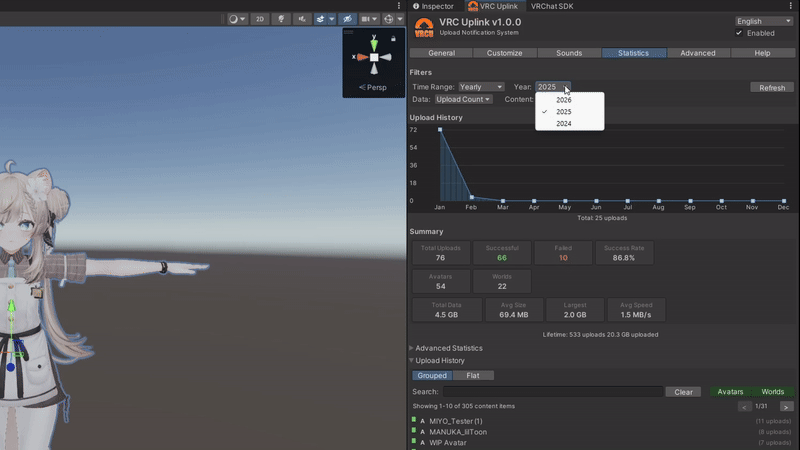This screenshot has height=450, width=800.
Task: Click the Year 2025 dropdown field
Action: pyautogui.click(x=553, y=87)
